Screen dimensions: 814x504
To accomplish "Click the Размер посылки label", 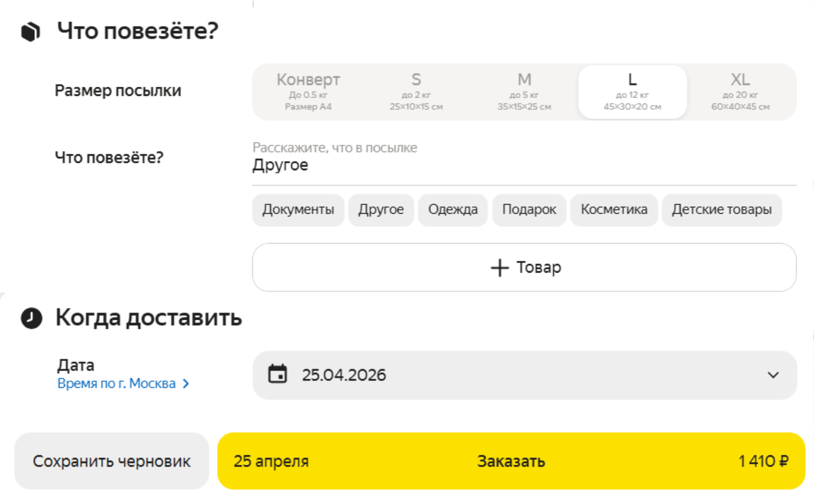I will coord(118,91).
